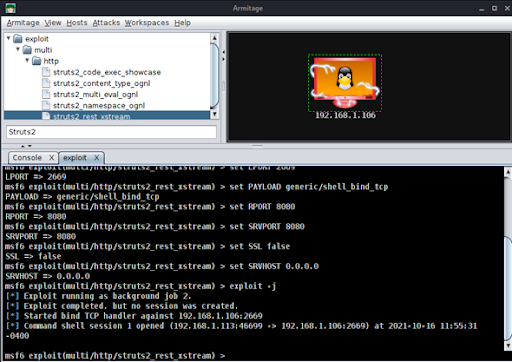
Task: Select the multi folder icon
Action: pyautogui.click(x=27, y=50)
